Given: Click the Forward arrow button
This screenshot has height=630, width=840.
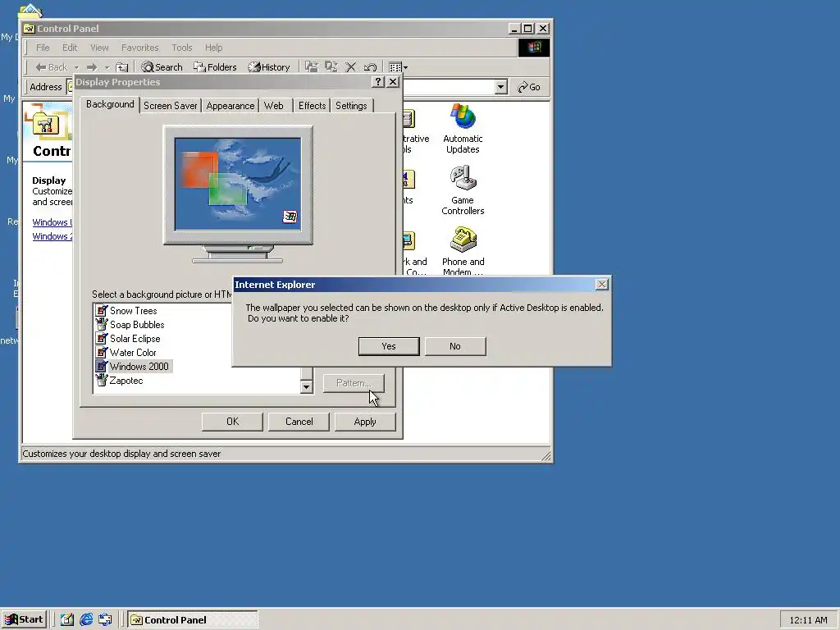Looking at the screenshot, I should coord(92,67).
